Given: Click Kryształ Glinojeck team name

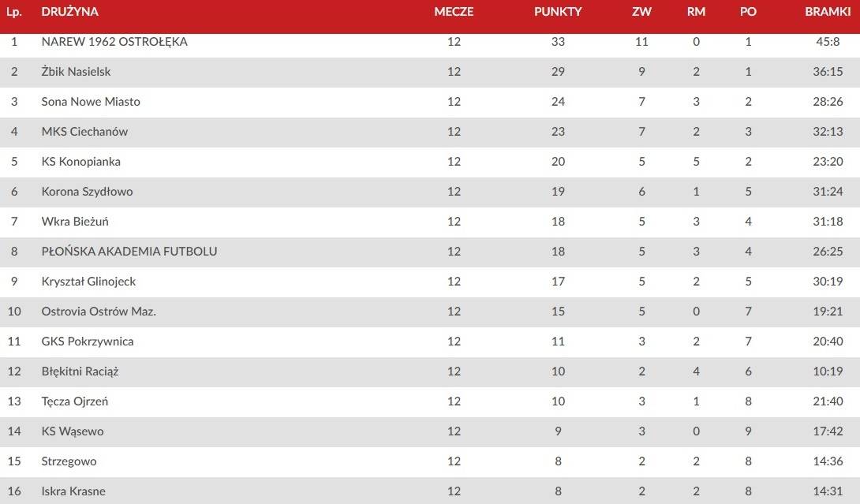Looking at the screenshot, I should coord(88,282).
